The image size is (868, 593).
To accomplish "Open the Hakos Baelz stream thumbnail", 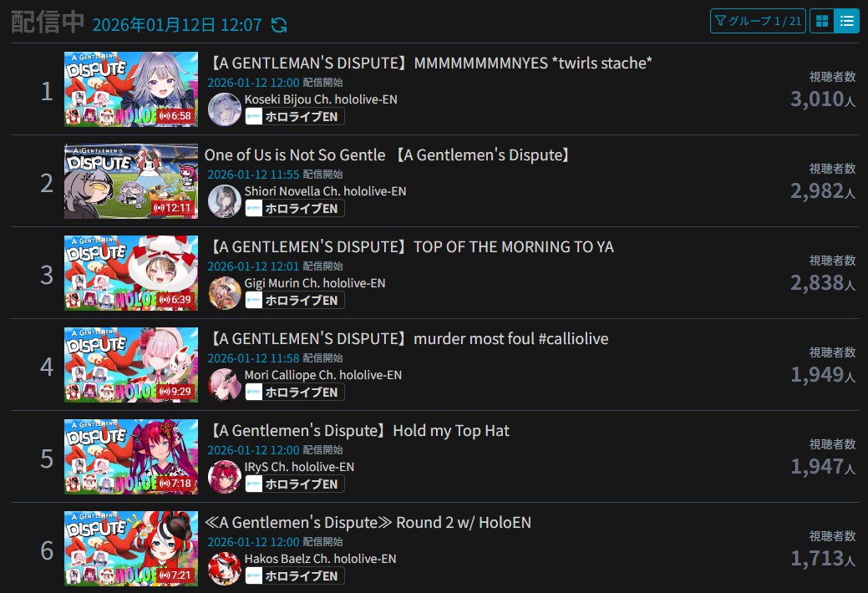I will [x=131, y=549].
